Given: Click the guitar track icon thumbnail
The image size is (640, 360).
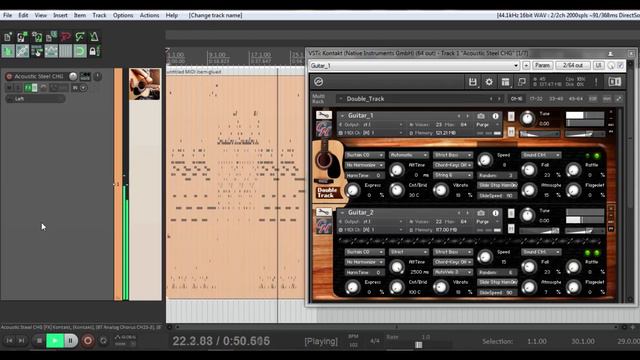Looking at the screenshot, I should [145, 84].
